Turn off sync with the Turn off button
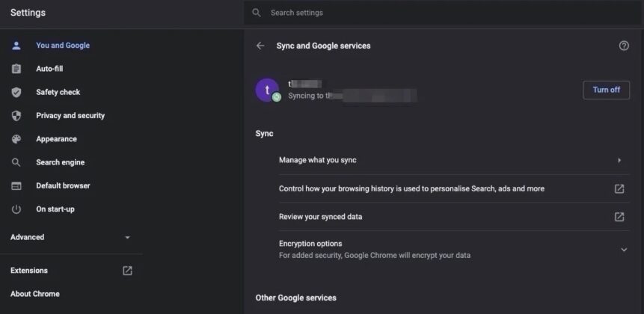Image resolution: width=644 pixels, height=314 pixels. point(606,90)
